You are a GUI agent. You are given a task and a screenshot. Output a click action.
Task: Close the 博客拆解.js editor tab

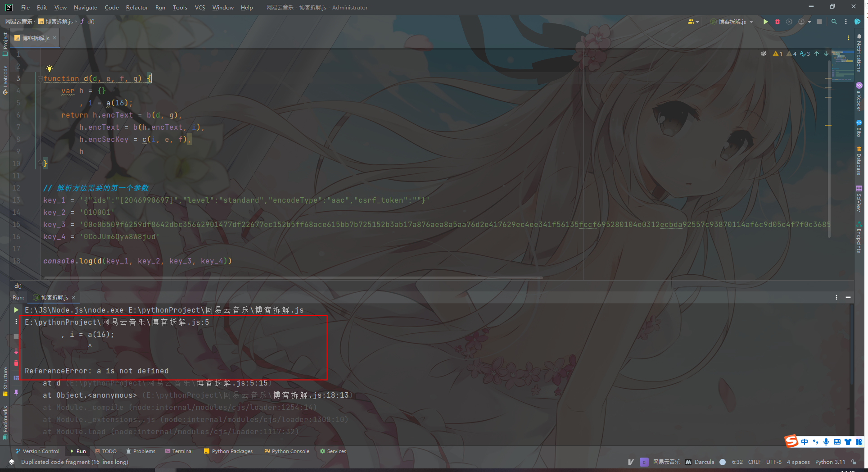coord(54,38)
